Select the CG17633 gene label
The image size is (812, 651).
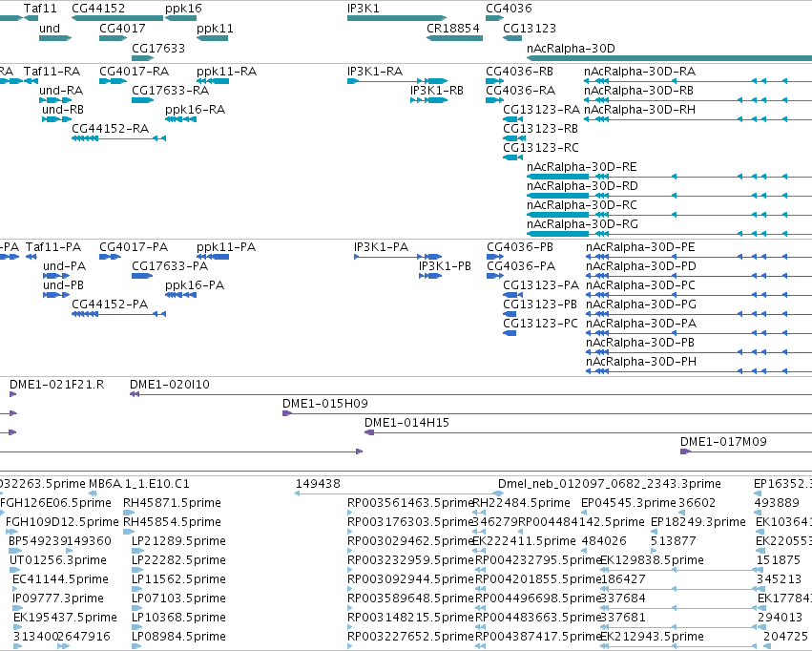[158, 48]
